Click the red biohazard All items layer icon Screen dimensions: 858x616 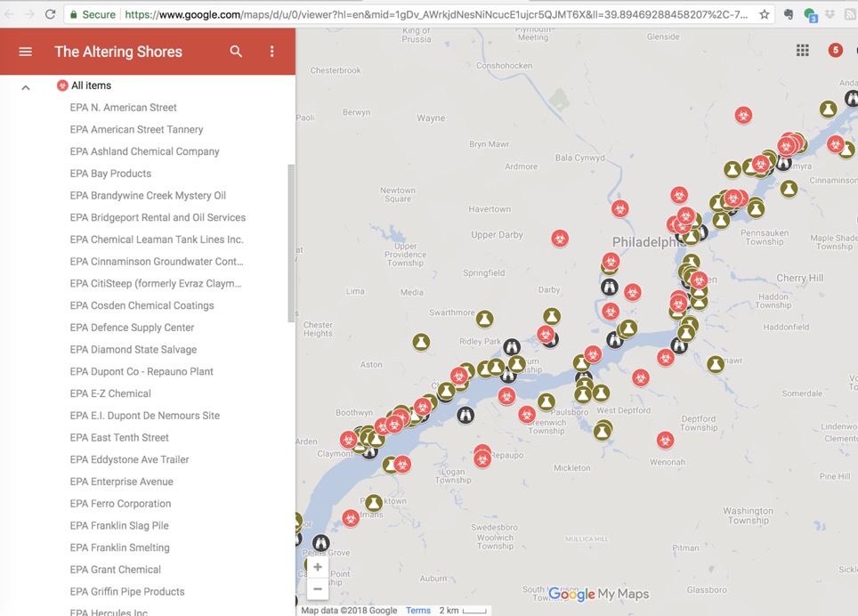pos(62,85)
